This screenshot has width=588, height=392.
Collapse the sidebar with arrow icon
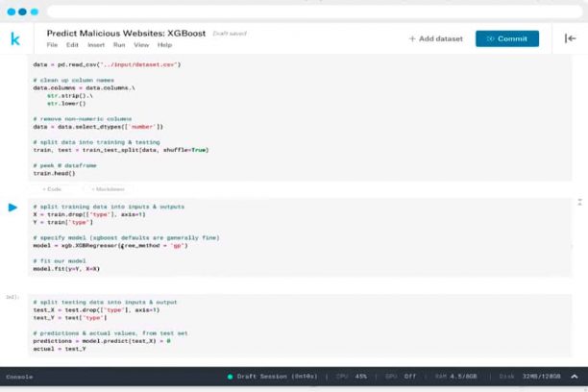pyautogui.click(x=570, y=38)
